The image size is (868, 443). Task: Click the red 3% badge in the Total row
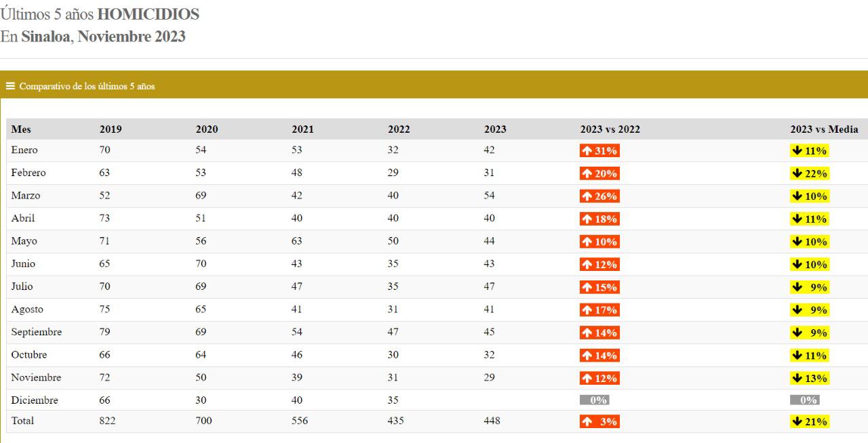coord(599,421)
